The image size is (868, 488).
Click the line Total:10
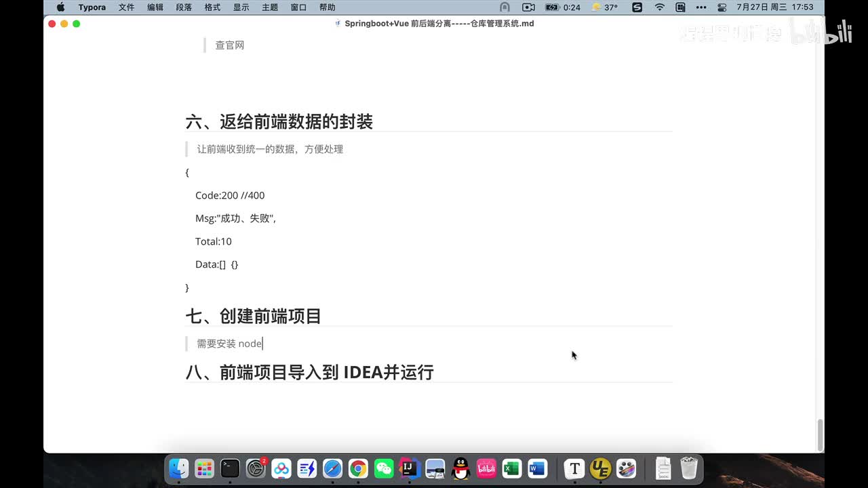[x=214, y=241]
